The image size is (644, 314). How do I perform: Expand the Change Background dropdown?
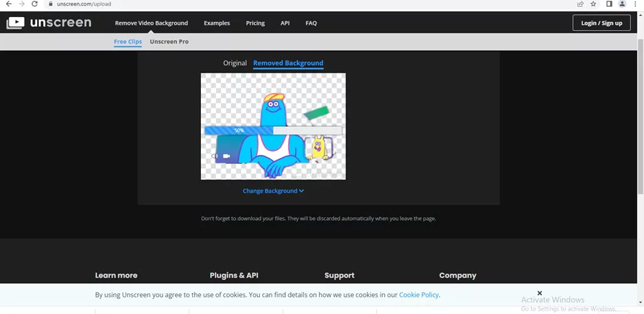tap(273, 191)
